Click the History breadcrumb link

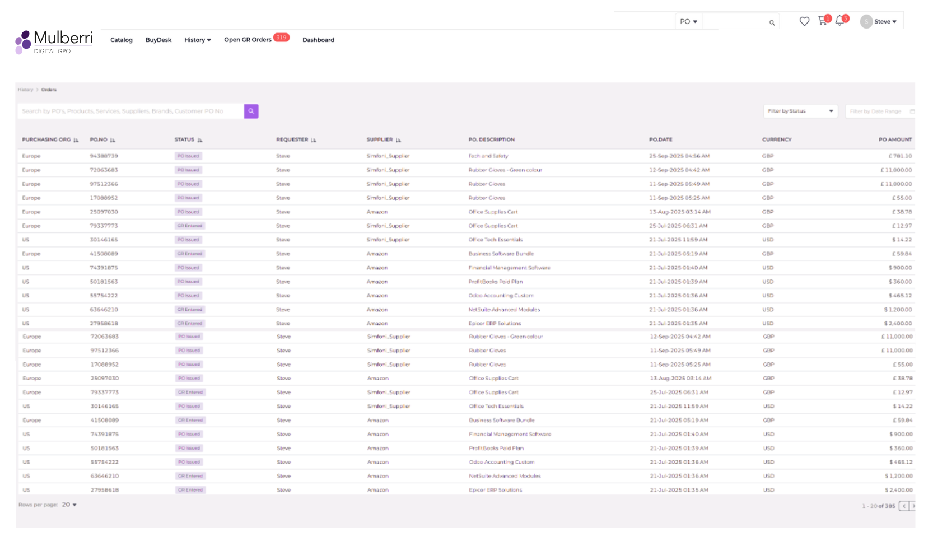point(26,90)
